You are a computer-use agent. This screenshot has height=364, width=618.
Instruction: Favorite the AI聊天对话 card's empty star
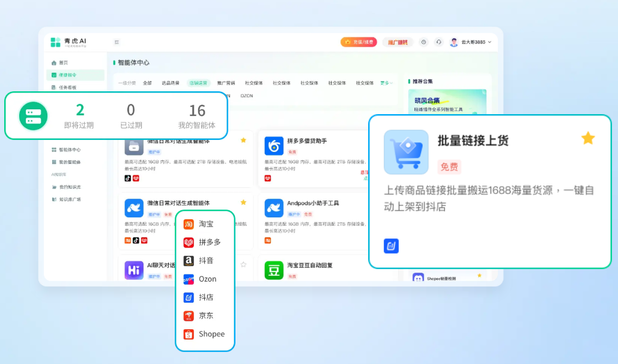click(243, 264)
